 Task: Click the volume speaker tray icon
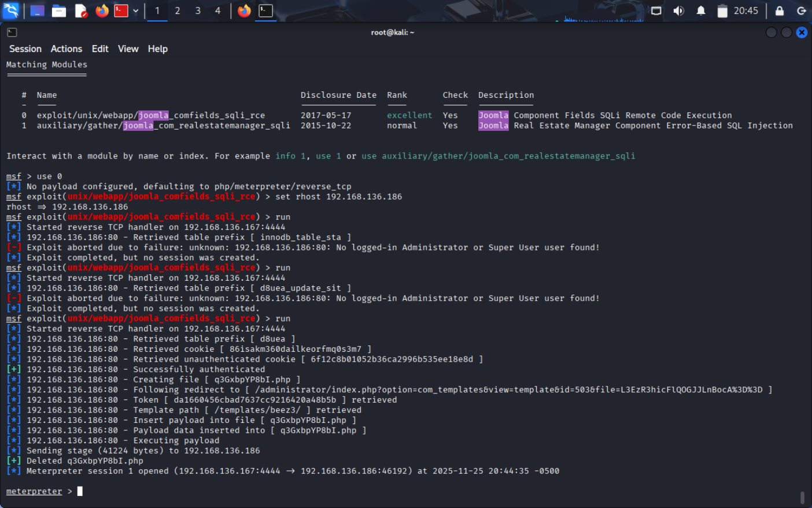pos(678,10)
